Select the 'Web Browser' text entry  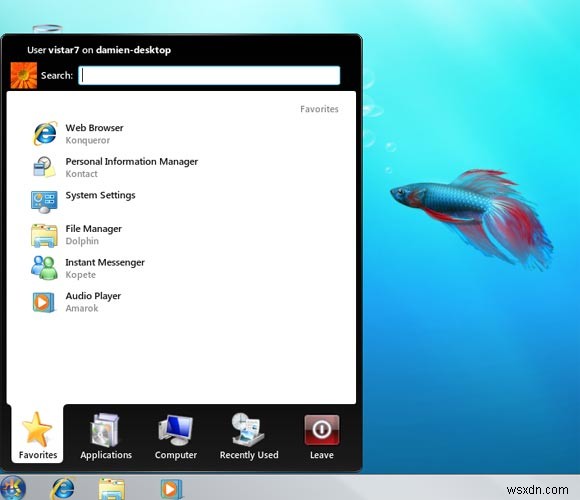[x=94, y=128]
